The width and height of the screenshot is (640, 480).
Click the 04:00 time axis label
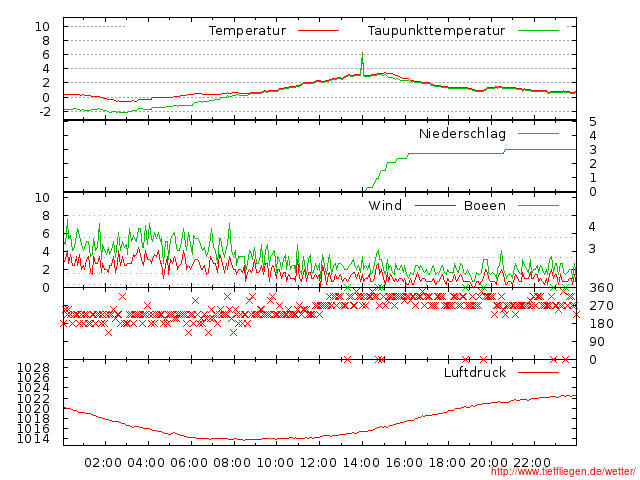coord(146,463)
